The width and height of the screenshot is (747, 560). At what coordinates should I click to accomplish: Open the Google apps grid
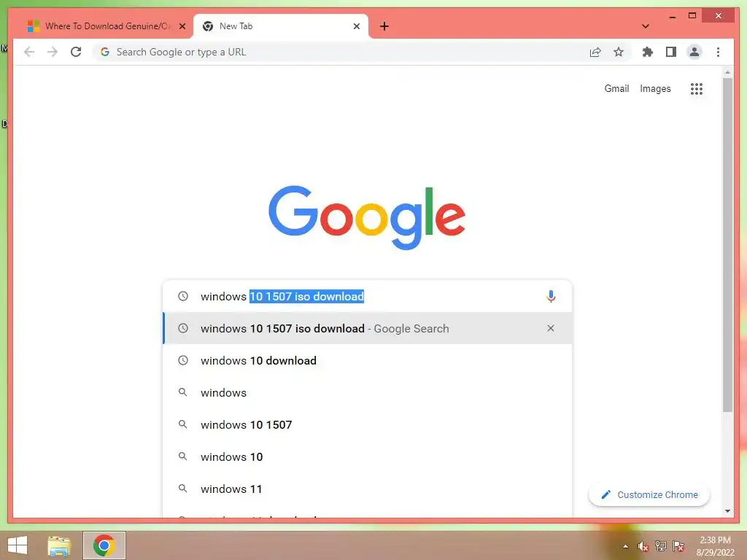[x=697, y=88]
